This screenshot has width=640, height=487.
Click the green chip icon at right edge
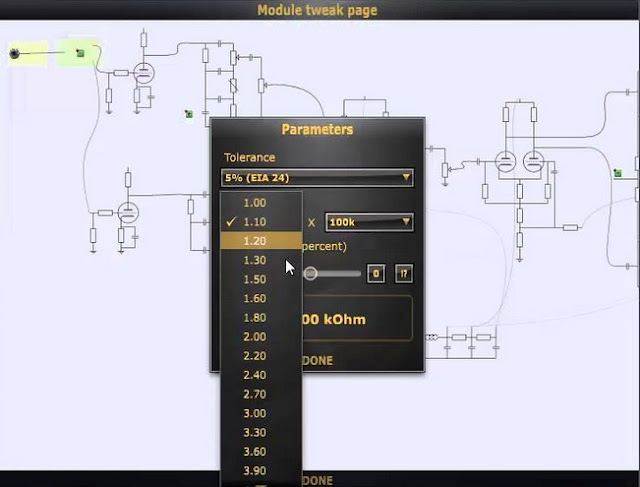[x=618, y=173]
